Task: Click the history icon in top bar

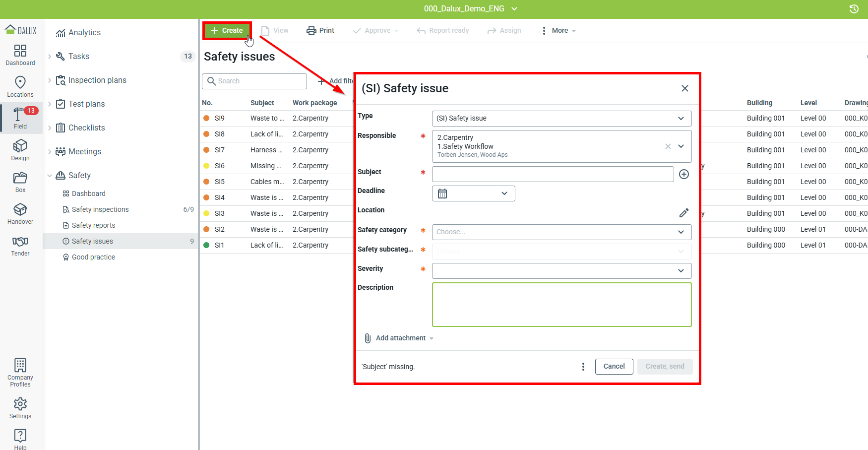Action: click(x=854, y=9)
